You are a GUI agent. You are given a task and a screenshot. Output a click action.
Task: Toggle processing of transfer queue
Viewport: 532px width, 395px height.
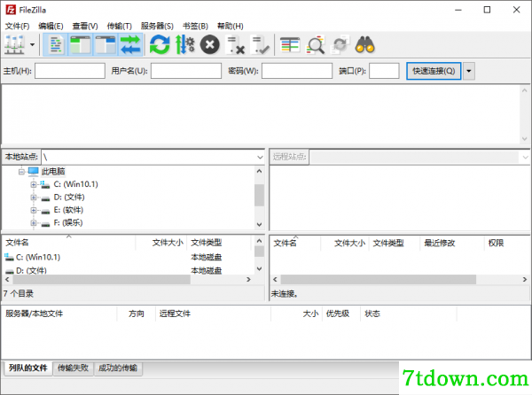tap(185, 44)
